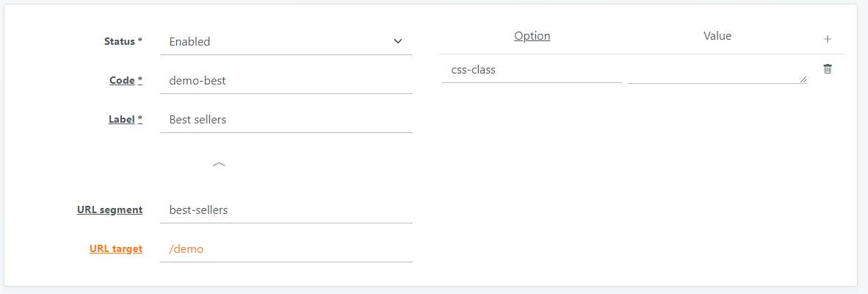
Task: Click the underlined Label field label
Action: coord(121,120)
